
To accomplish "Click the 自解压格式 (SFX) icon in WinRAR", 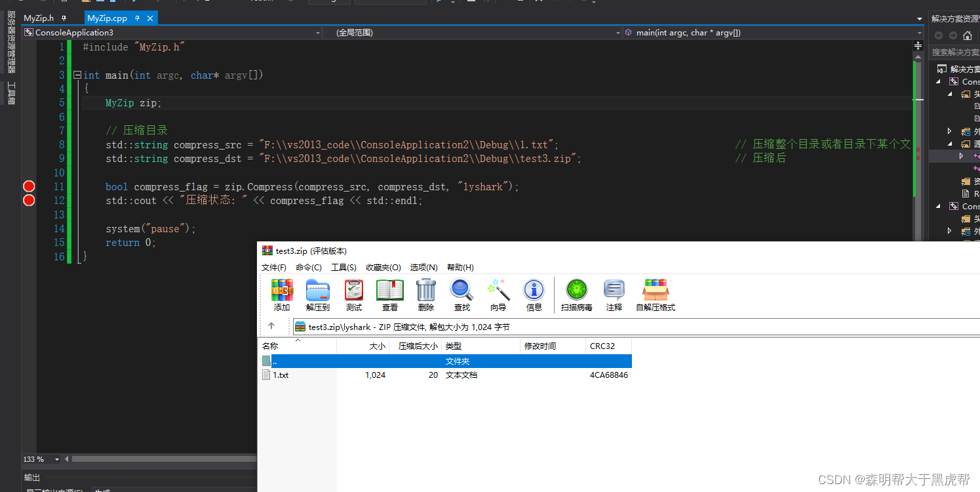I will [x=656, y=289].
